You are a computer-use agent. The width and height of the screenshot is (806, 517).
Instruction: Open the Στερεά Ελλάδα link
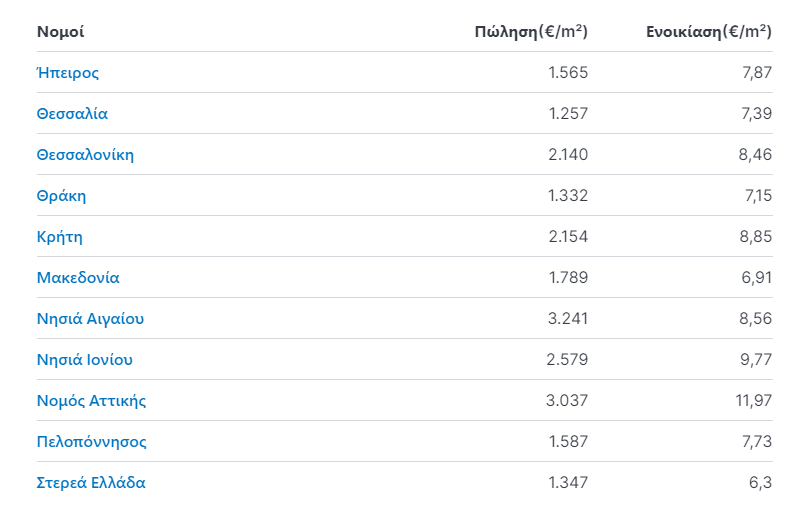[x=91, y=483]
